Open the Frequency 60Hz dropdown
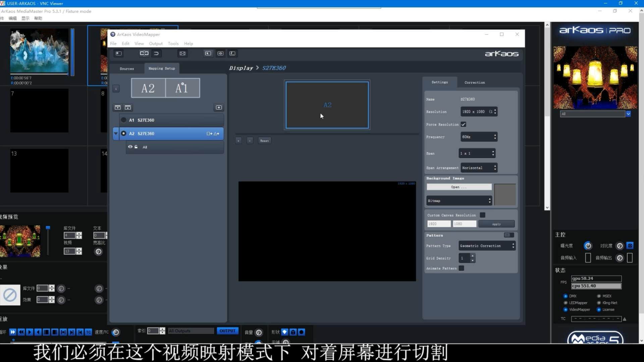 coord(479,137)
